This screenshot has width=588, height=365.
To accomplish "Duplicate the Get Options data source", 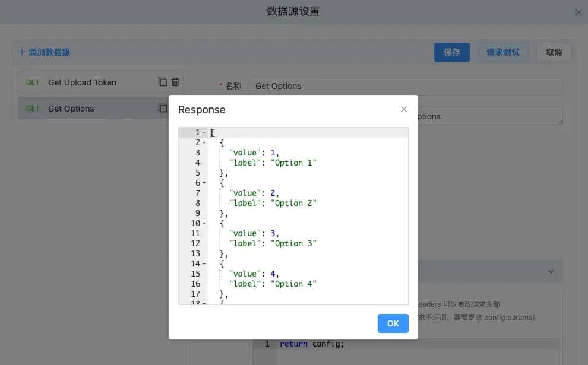I will coord(162,109).
